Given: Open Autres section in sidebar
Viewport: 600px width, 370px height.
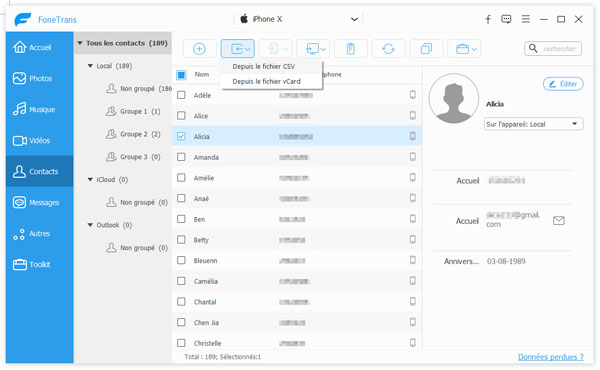Looking at the screenshot, I should tap(39, 233).
